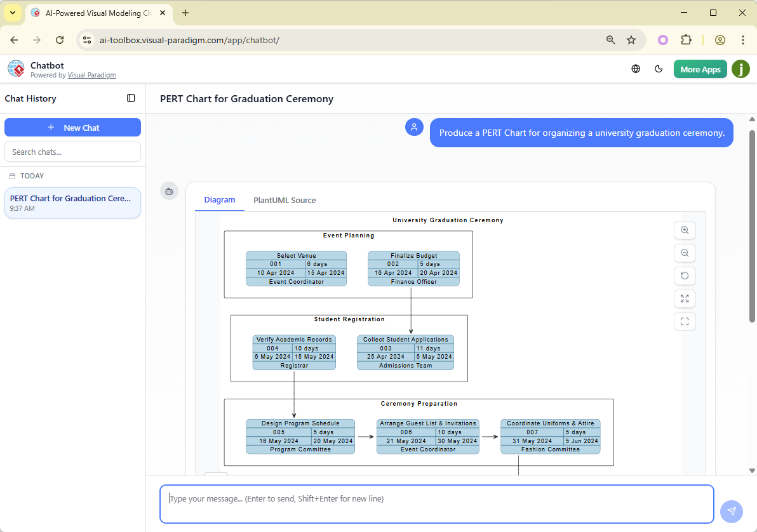This screenshot has height=532, width=757.
Task: Click the message input field
Action: click(x=436, y=503)
